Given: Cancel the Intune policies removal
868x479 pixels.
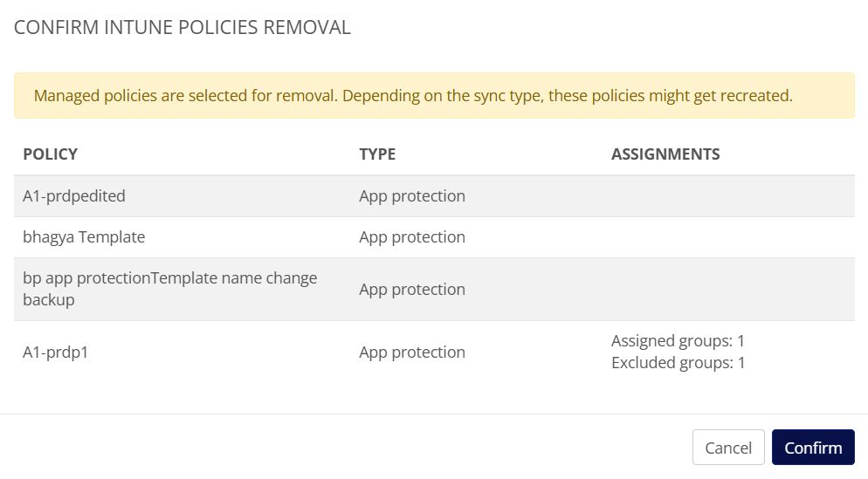Looking at the screenshot, I should coord(727,448).
